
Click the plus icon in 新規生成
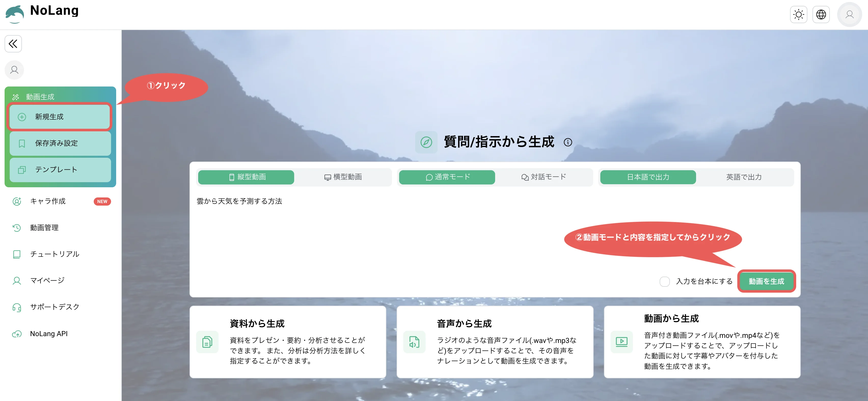pyautogui.click(x=22, y=117)
